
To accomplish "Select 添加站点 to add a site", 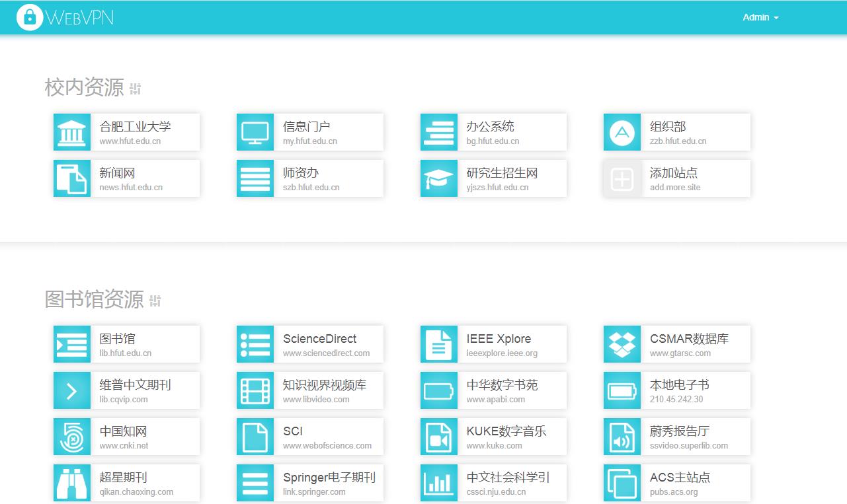I will (x=674, y=172).
